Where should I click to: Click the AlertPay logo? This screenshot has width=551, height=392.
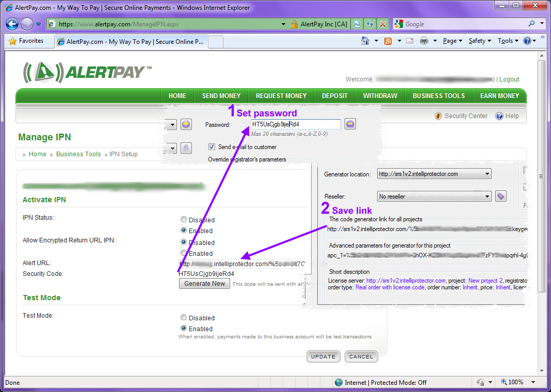(x=87, y=72)
